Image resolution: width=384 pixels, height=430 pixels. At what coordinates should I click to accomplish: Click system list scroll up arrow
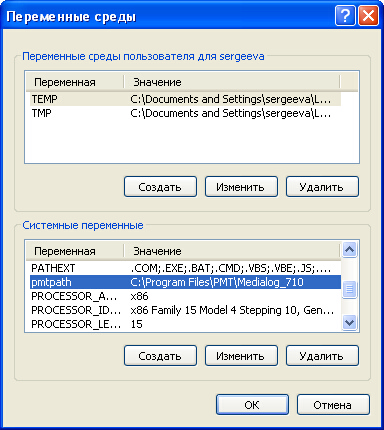(349, 250)
